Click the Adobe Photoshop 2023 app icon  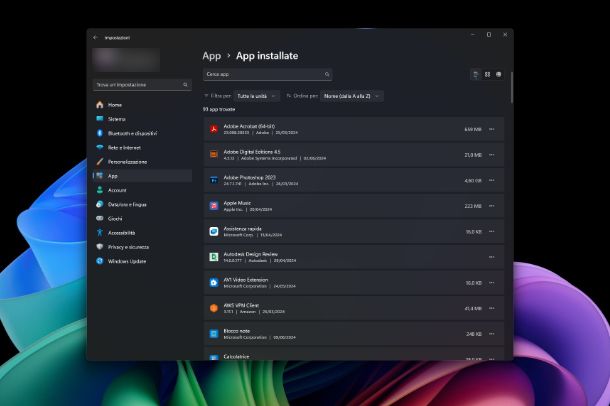214,180
